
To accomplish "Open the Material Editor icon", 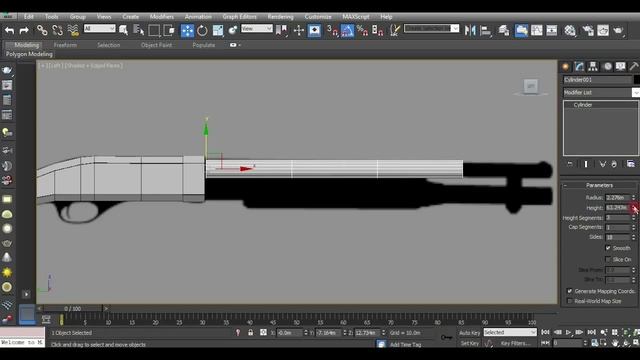I will click(570, 30).
